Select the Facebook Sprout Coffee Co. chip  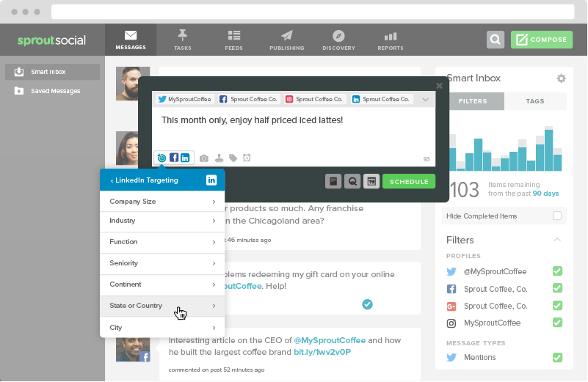click(249, 99)
